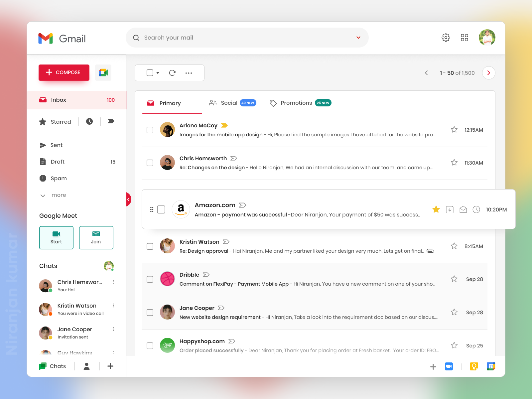The height and width of the screenshot is (399, 532).
Task: Expand the 'more' folders list
Action: point(53,195)
